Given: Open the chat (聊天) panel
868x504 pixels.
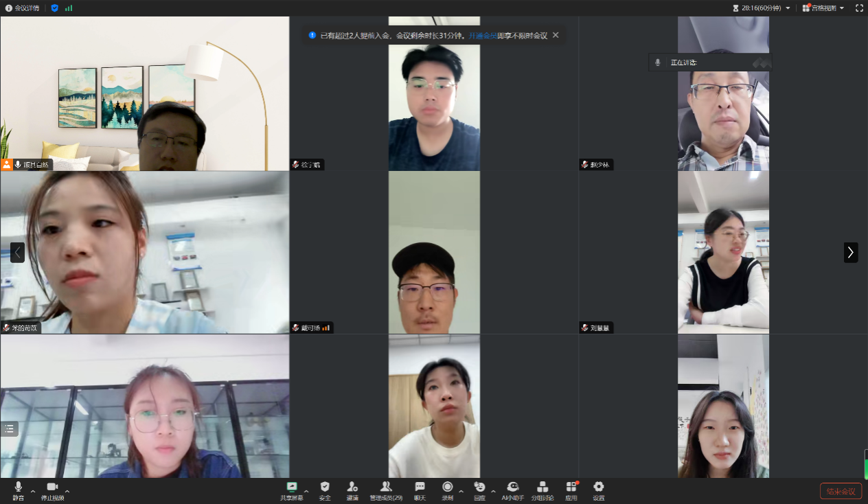Looking at the screenshot, I should (x=420, y=490).
